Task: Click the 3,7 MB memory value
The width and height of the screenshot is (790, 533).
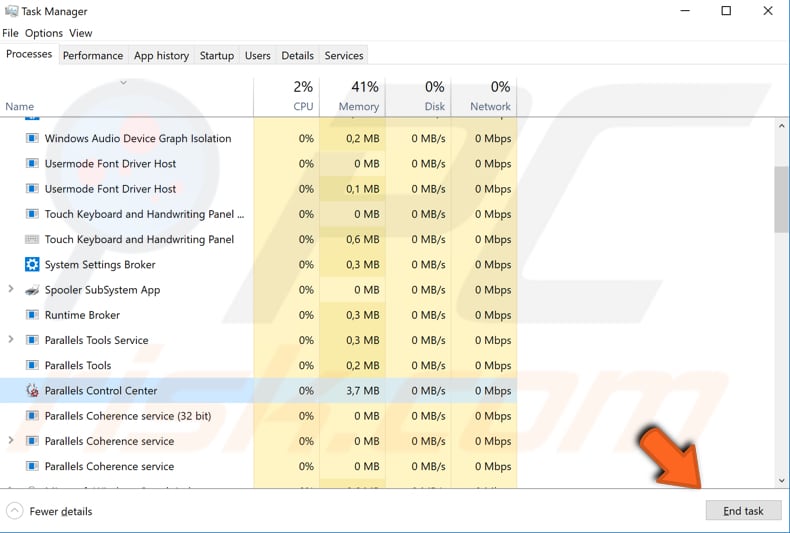Action: click(x=362, y=390)
